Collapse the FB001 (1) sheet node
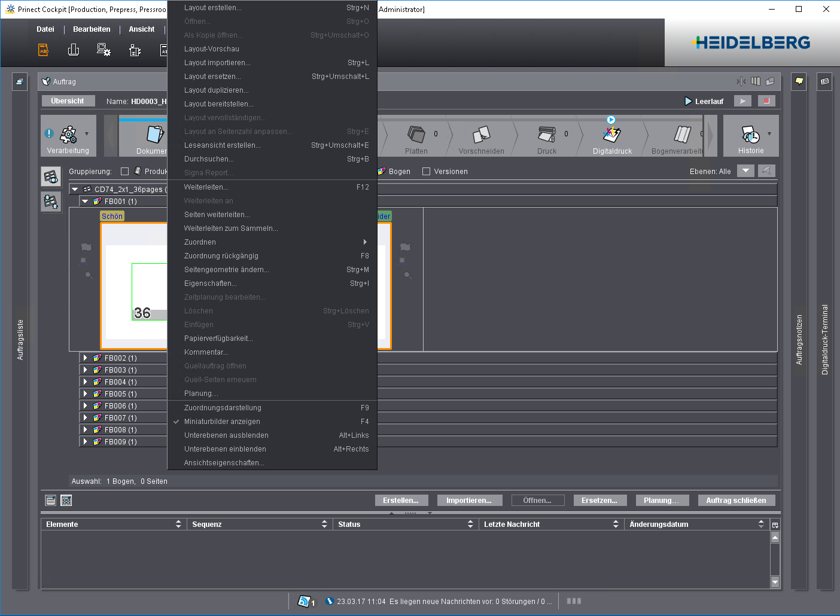Viewport: 840px width, 616px height. [x=85, y=202]
